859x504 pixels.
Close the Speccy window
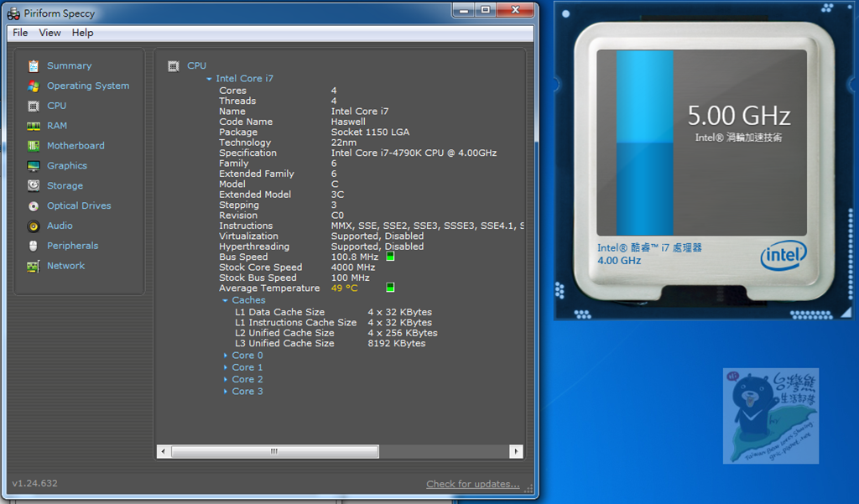[x=515, y=10]
